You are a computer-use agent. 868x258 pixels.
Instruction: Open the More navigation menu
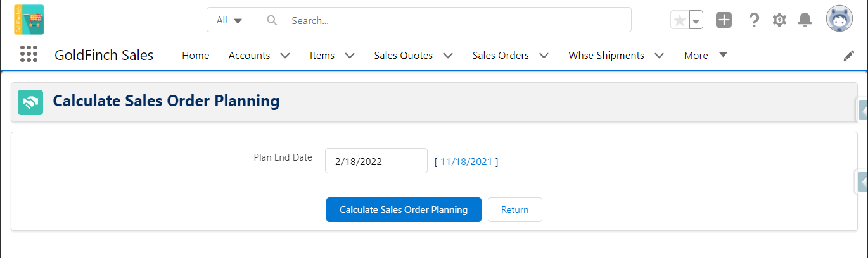point(705,56)
